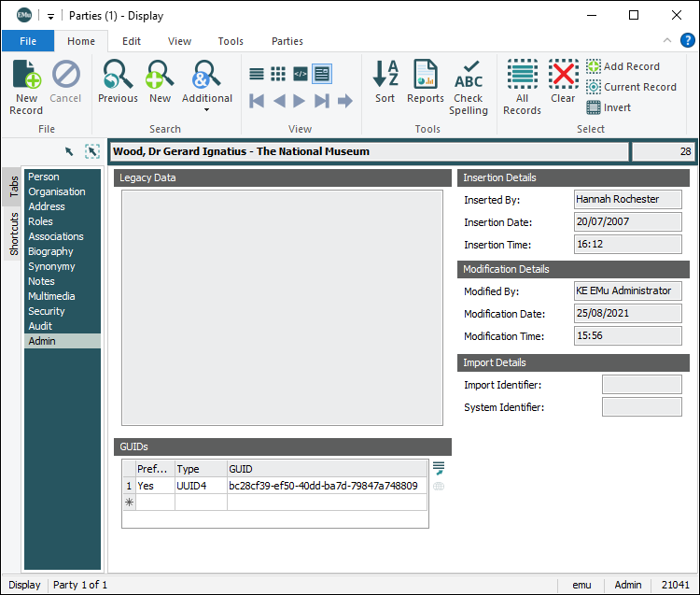Expand the Additional search dropdown
This screenshot has width=700, height=595.
206,109
